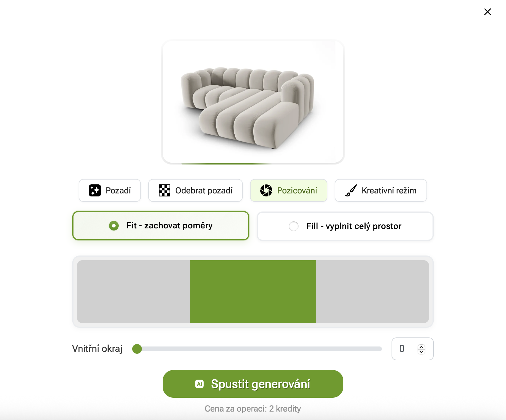Click the sparkle icon on Pozadí
The width and height of the screenshot is (506, 420).
pyautogui.click(x=95, y=190)
